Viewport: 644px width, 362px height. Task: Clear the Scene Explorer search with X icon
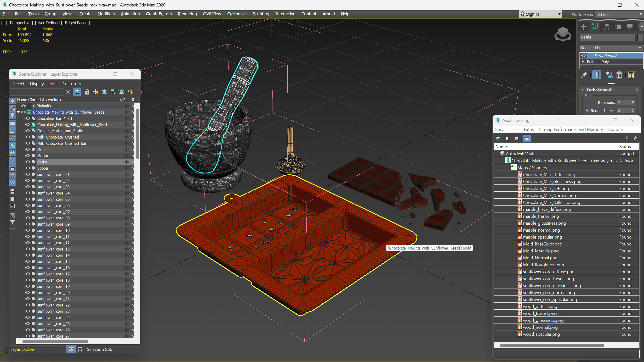pyautogui.click(x=68, y=92)
